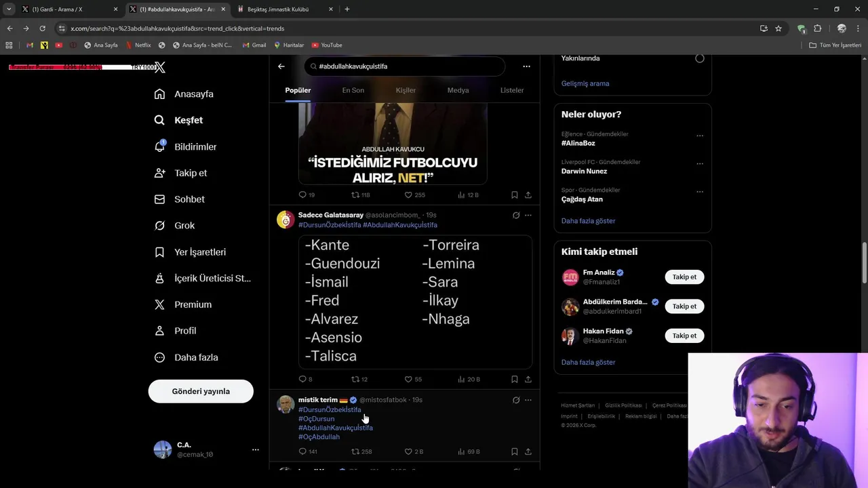Repost the Sadece Galatasaray player list post
The height and width of the screenshot is (488, 868).
(355, 380)
